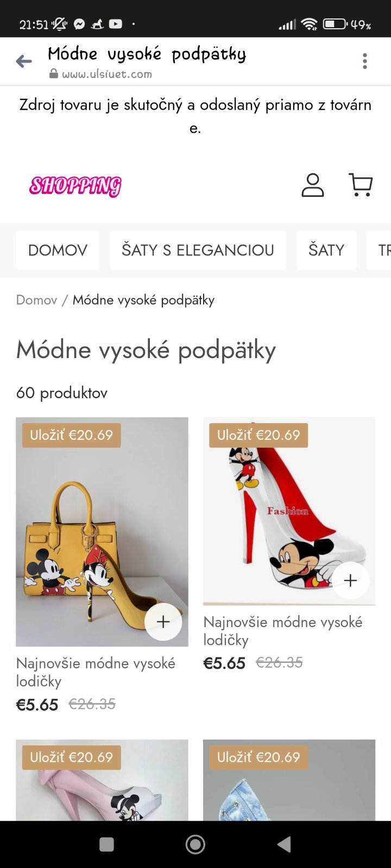Tap the www.ulsiuet.com address text
This screenshot has width=391, height=868.
(x=106, y=74)
